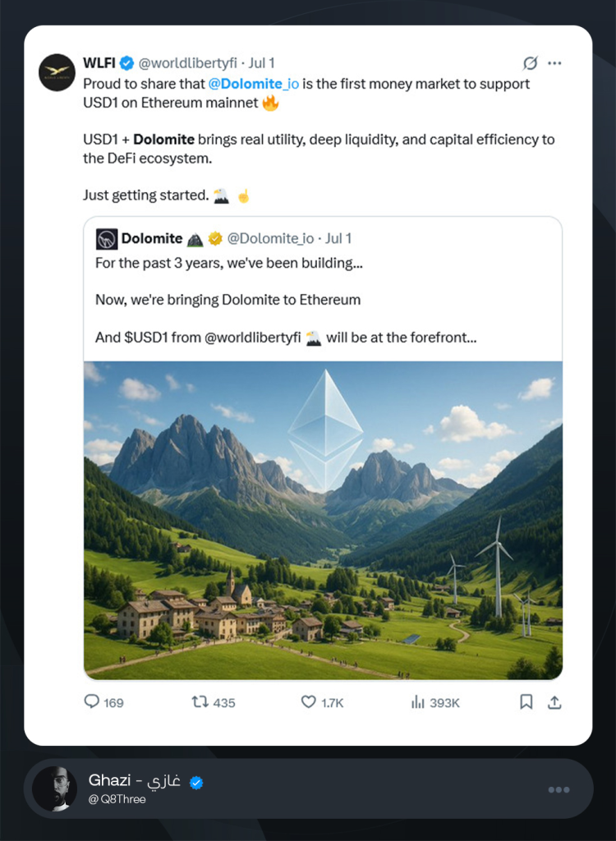The image size is (616, 841).
Task: Click the retweet icon
Action: click(200, 702)
